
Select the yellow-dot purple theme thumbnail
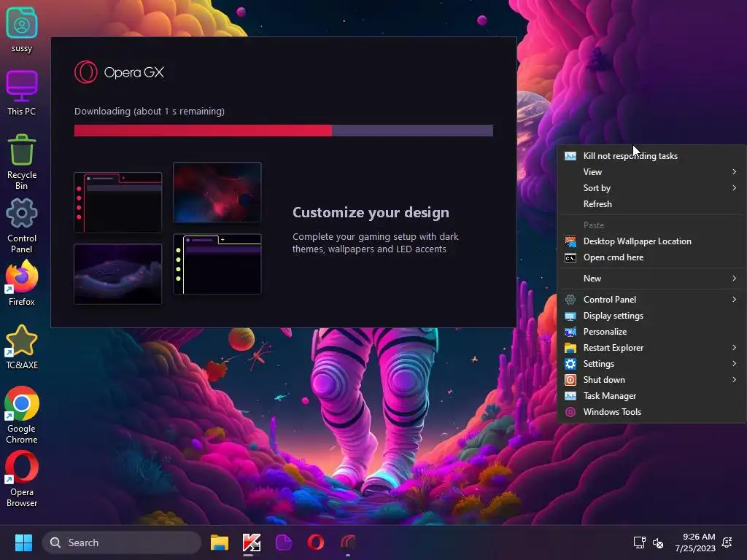tap(217, 264)
